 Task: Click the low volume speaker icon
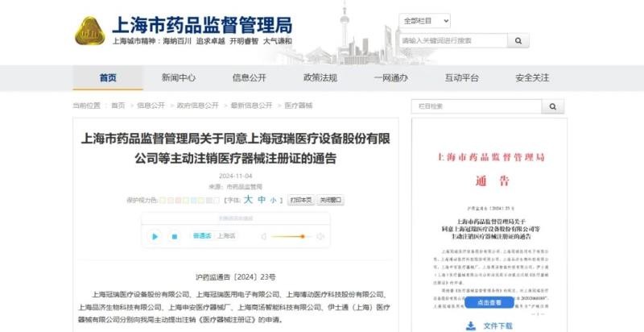coord(264,236)
